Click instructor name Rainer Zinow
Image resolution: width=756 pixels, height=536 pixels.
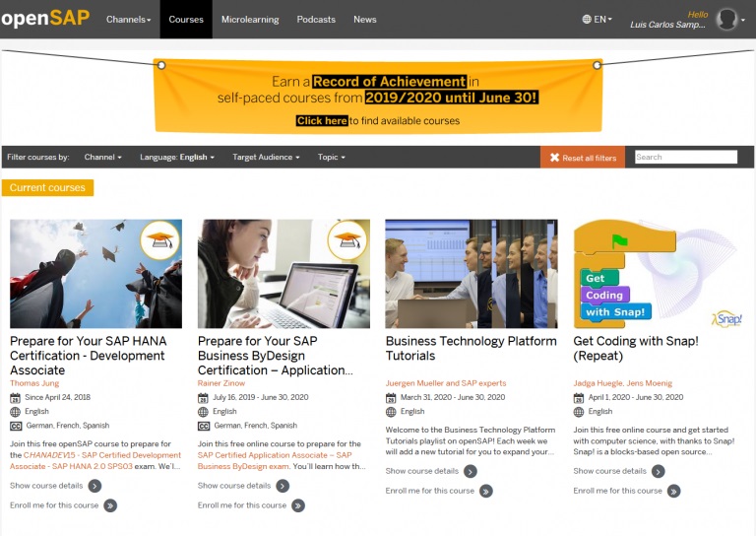pyautogui.click(x=221, y=383)
